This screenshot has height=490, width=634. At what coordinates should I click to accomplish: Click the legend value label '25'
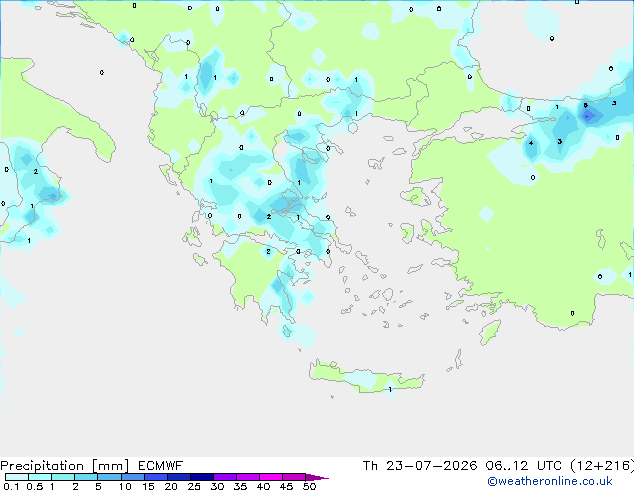coord(194,486)
